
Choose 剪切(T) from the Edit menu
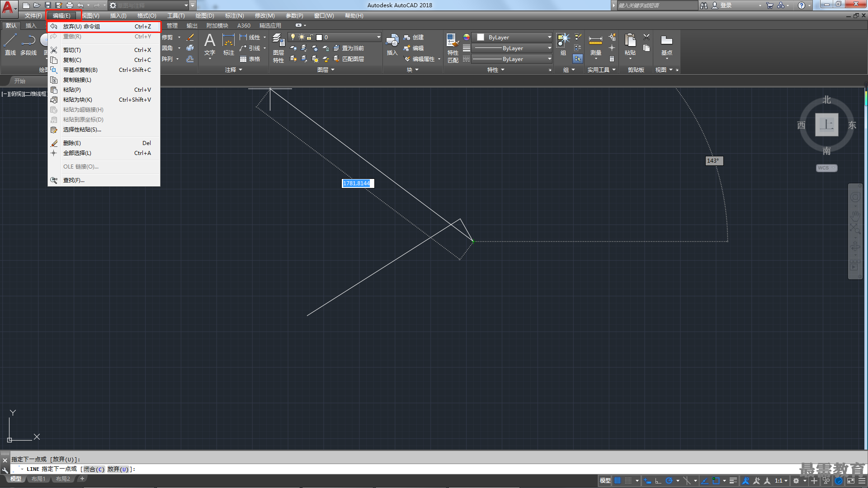pos(104,50)
